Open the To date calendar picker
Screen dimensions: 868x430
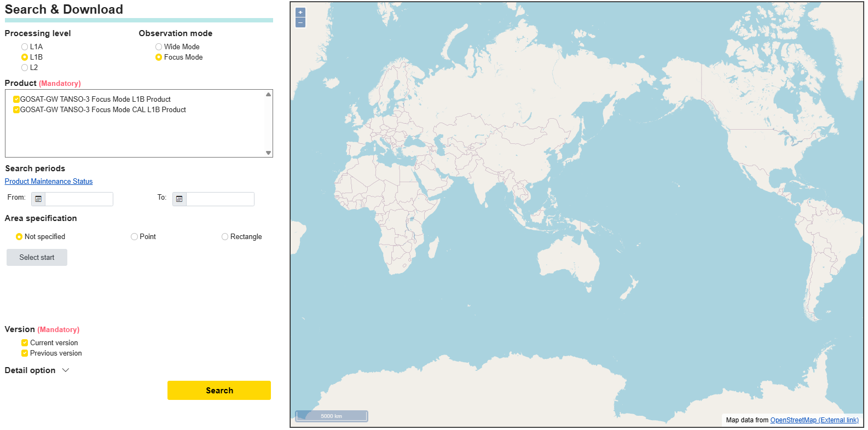[180, 199]
